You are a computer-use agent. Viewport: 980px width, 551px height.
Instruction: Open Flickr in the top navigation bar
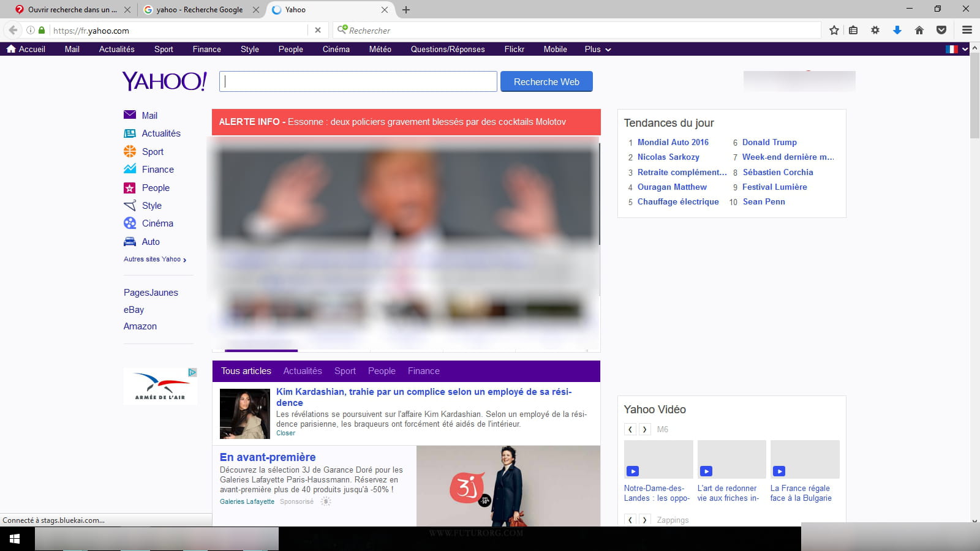click(514, 49)
